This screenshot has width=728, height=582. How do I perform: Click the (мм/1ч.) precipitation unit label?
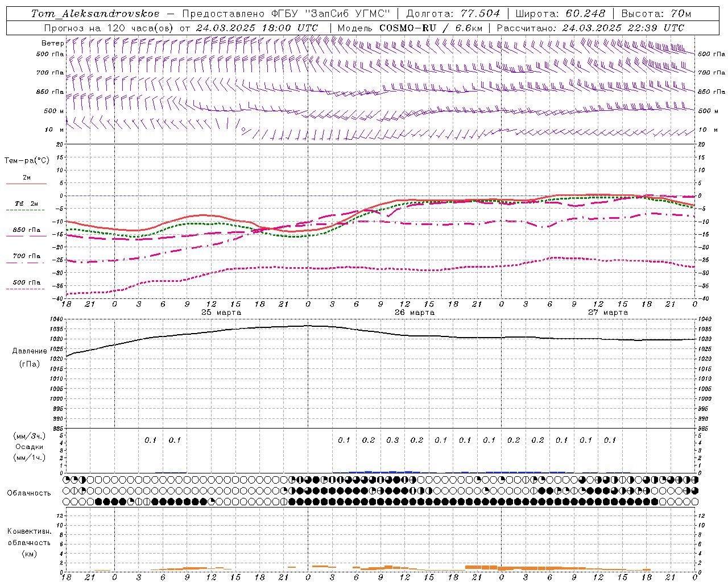pos(29,458)
